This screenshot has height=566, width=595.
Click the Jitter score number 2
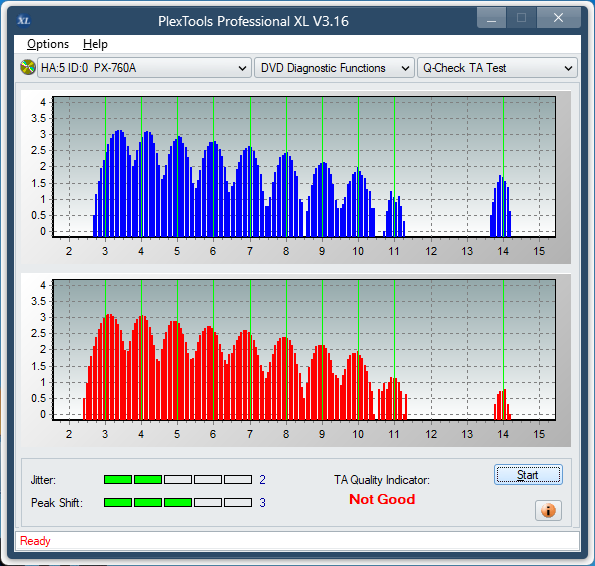(x=263, y=480)
